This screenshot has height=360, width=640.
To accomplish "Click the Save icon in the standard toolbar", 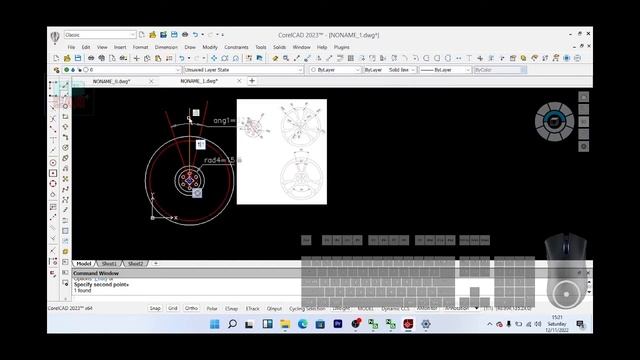I will 78,58.
